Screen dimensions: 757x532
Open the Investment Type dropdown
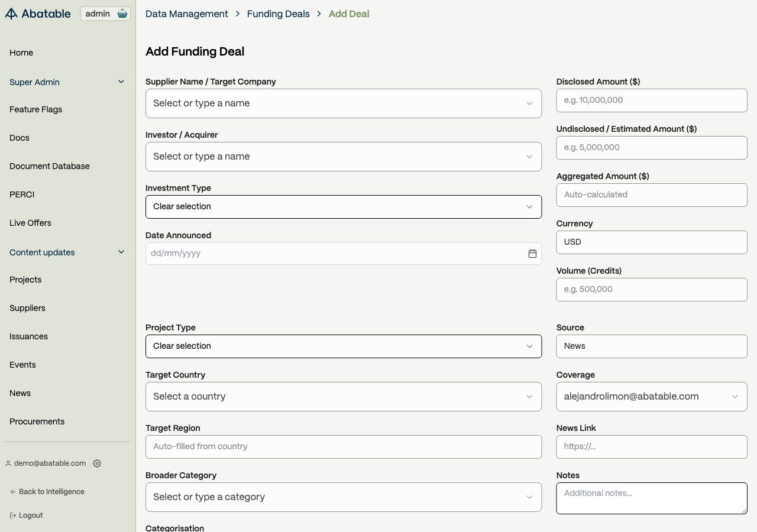343,207
